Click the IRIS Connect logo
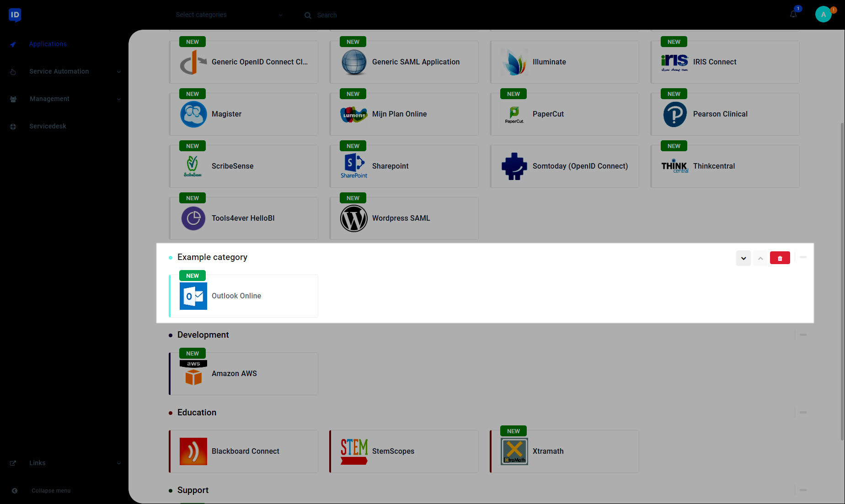 (675, 62)
